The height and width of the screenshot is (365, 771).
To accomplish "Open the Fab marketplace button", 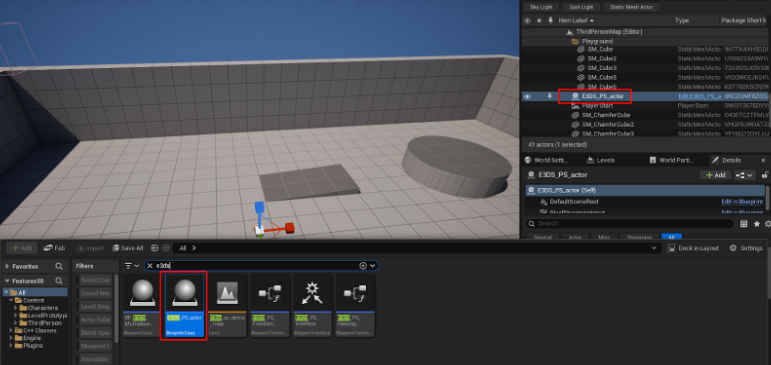I will coord(54,248).
